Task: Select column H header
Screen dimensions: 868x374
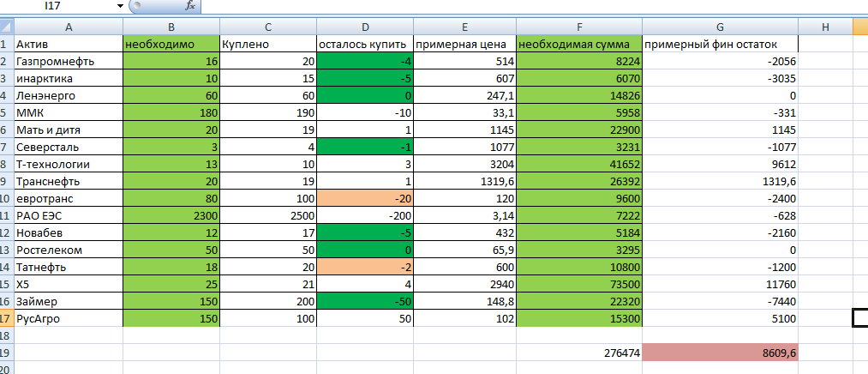Action: (825, 27)
